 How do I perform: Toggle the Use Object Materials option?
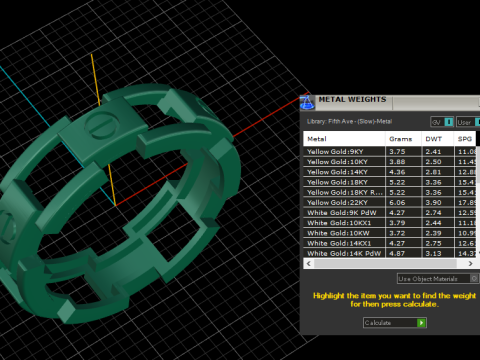coord(438,279)
